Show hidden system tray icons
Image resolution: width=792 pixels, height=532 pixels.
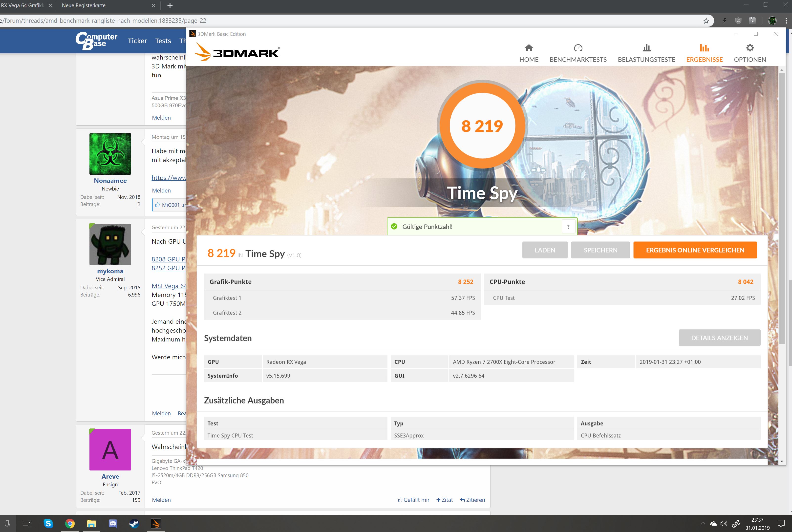point(703,524)
